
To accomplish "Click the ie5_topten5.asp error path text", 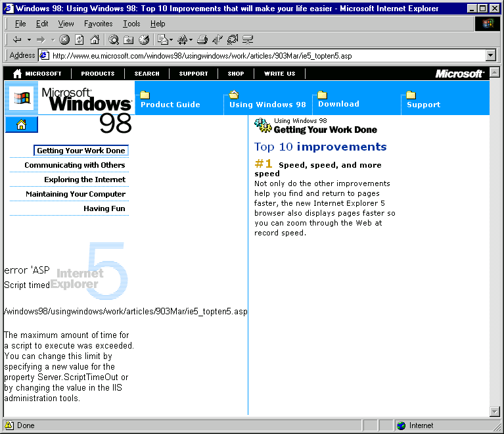I will (126, 312).
